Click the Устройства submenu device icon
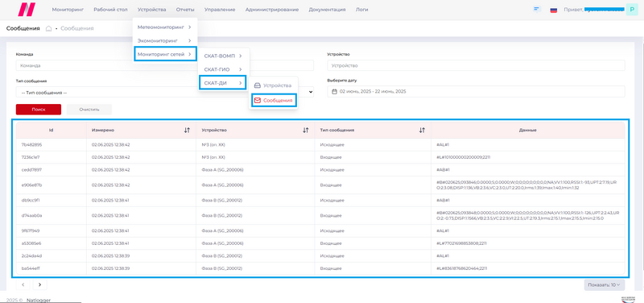Image resolution: width=644 pixels, height=303 pixels. pos(258,85)
